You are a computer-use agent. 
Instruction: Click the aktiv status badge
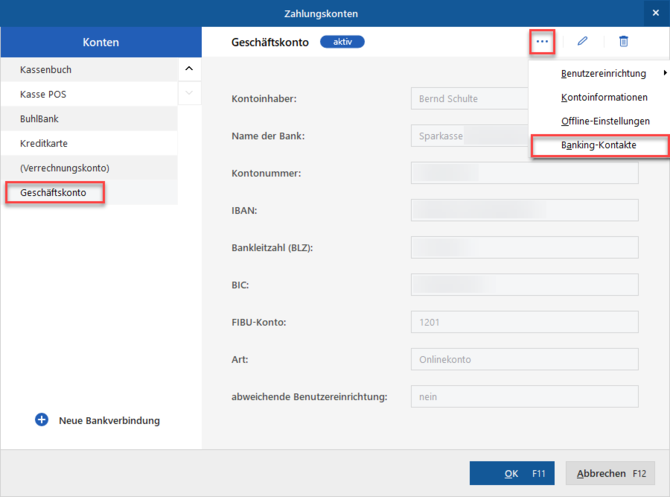tap(342, 42)
